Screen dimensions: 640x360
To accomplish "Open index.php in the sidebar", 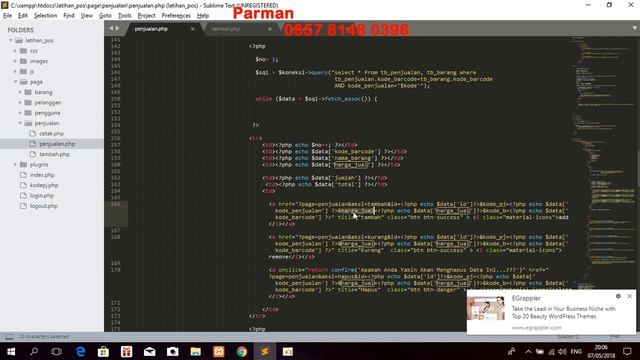I will click(42, 175).
